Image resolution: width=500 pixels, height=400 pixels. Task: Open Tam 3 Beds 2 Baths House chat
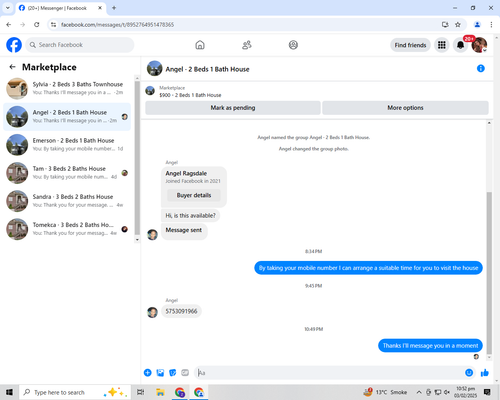coord(67,173)
